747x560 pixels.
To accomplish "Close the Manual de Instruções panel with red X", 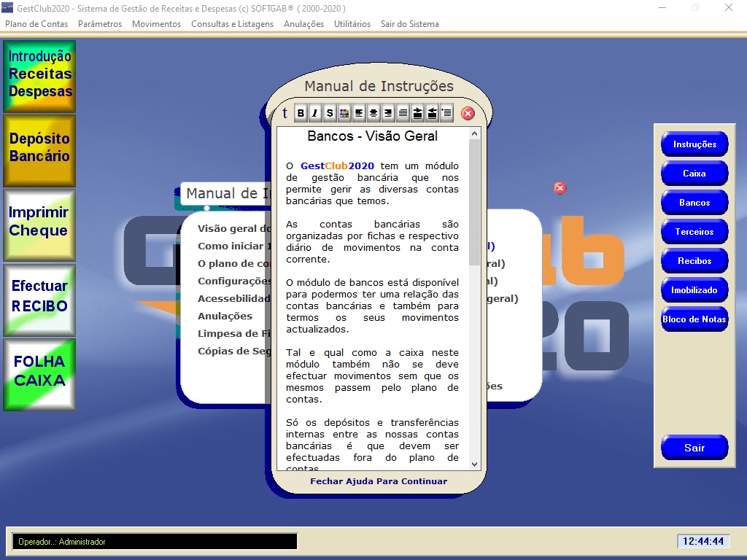I will (468, 113).
